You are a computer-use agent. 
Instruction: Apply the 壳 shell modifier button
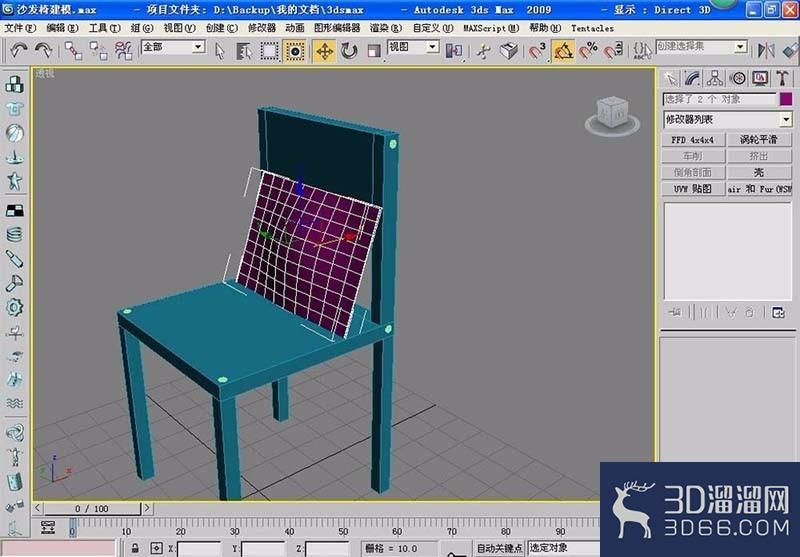(759, 172)
